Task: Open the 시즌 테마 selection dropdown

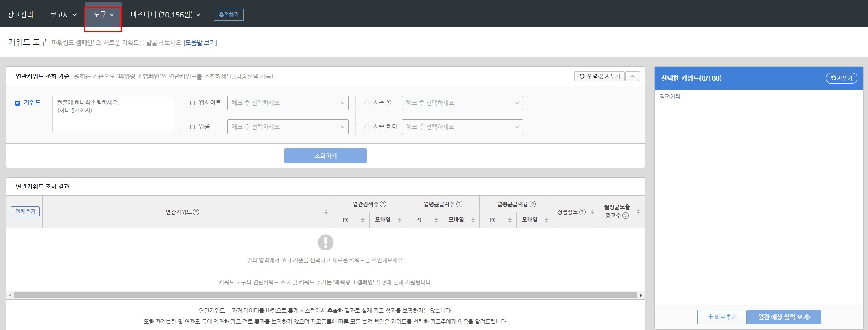Action: point(462,127)
